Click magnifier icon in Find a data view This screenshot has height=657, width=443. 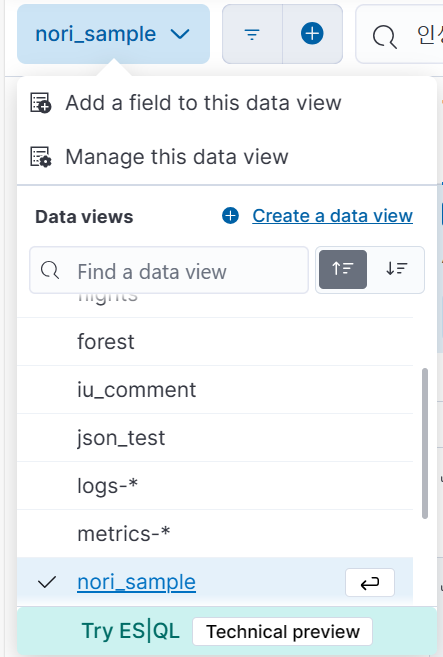click(x=50, y=270)
